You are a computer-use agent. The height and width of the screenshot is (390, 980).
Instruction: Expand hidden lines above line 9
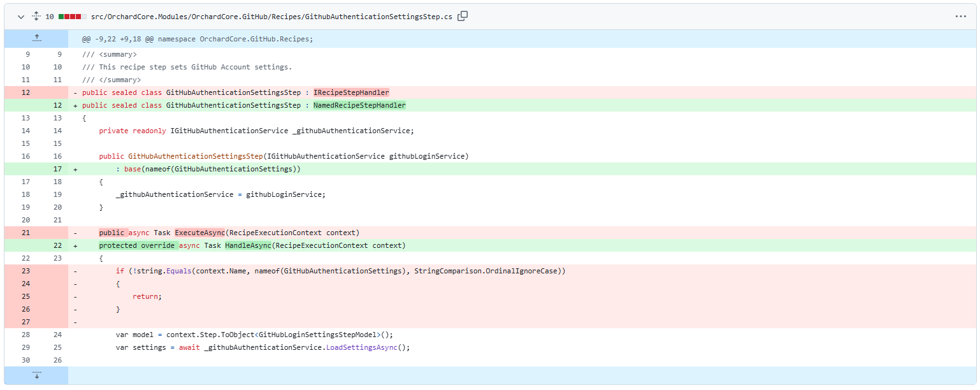[x=36, y=38]
